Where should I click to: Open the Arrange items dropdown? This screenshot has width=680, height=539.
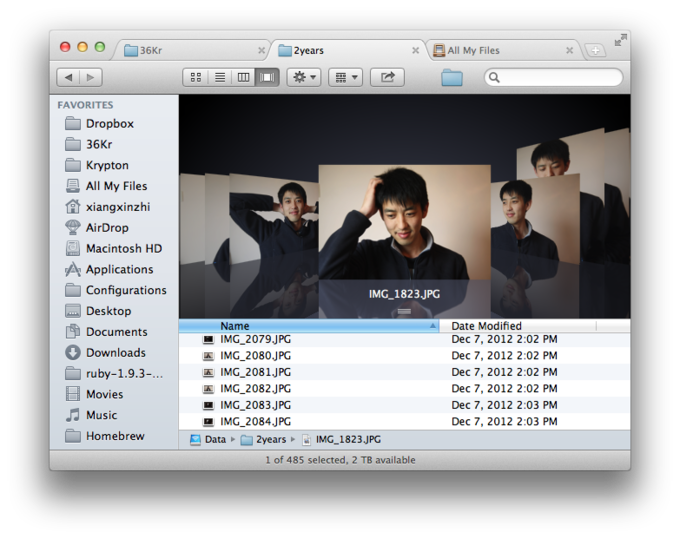coord(346,78)
